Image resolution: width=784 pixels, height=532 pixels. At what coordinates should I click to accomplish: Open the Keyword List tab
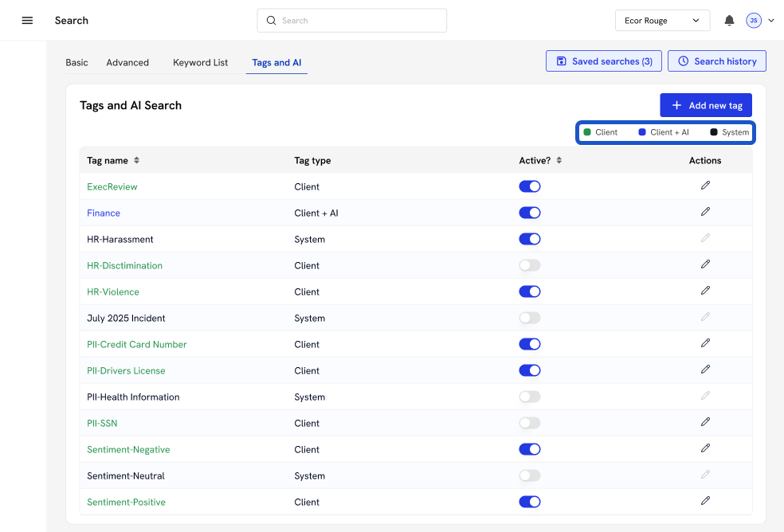coord(200,63)
